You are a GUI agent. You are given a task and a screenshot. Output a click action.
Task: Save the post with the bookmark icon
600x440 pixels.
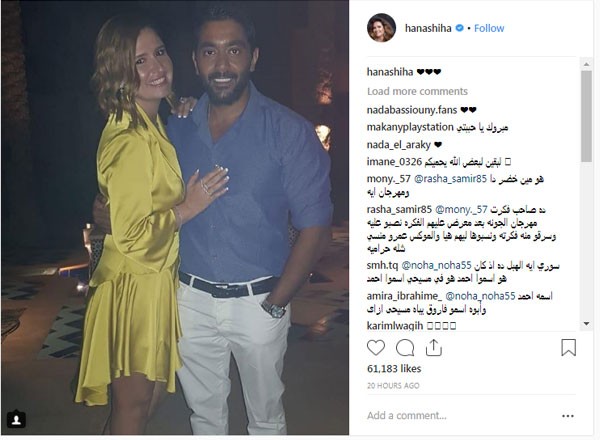568,348
